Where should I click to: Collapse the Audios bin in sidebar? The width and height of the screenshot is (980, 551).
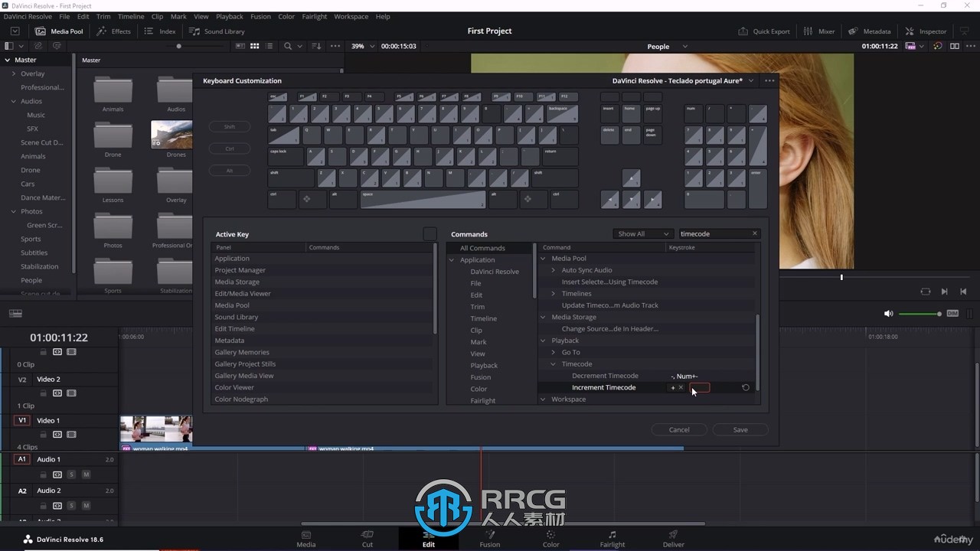(x=14, y=101)
